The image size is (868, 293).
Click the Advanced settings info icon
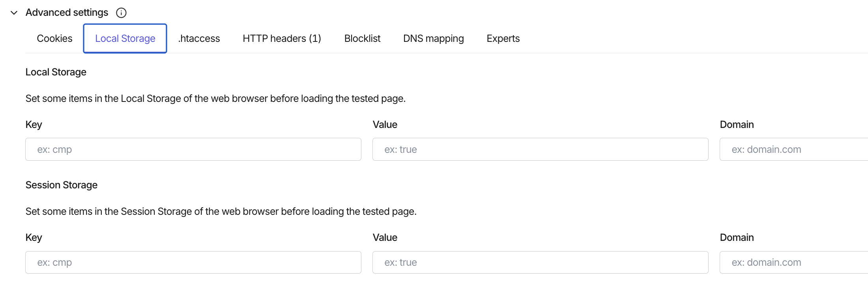pos(121,13)
